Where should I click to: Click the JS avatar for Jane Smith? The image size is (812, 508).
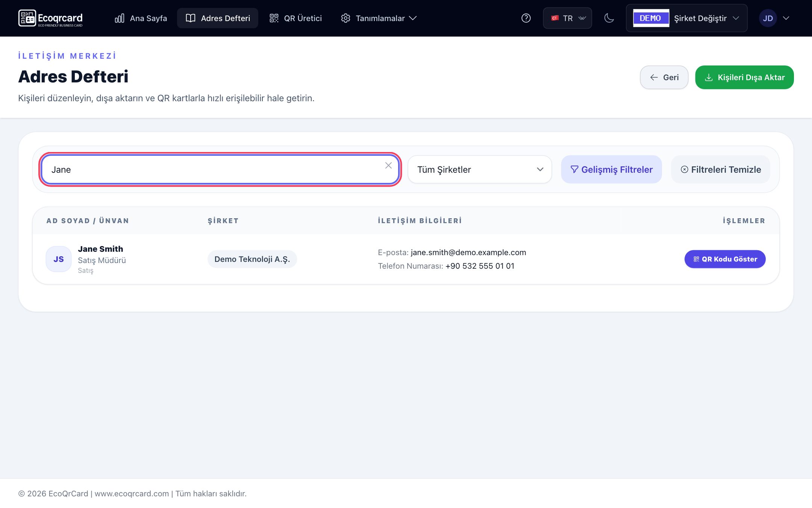(x=59, y=259)
